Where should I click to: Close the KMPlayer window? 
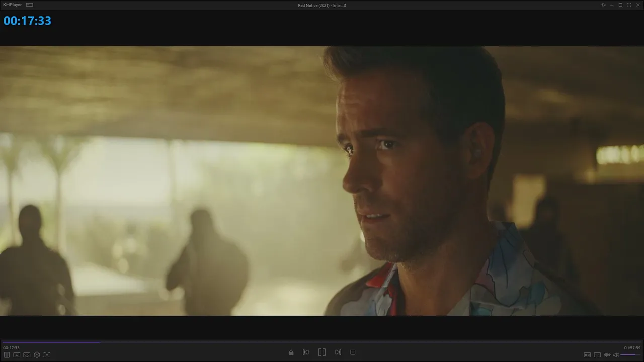[x=638, y=5]
